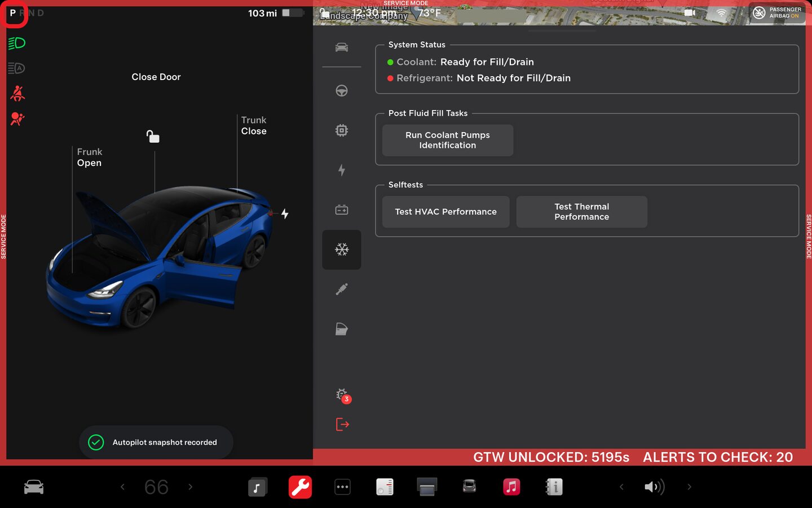
Task: Toggle the auto high beam indicator
Action: pos(17,68)
